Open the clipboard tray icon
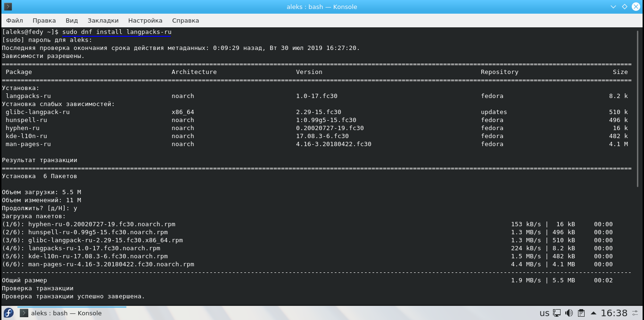The image size is (644, 320). (581, 313)
